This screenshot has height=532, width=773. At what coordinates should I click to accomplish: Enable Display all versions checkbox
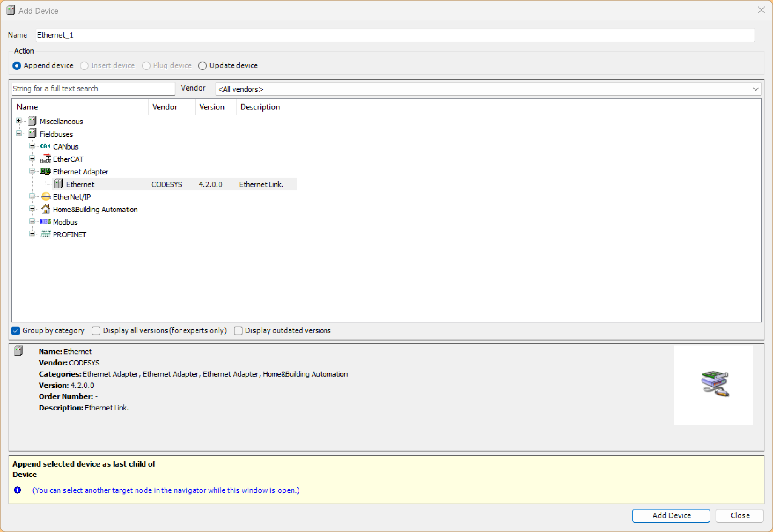point(96,331)
